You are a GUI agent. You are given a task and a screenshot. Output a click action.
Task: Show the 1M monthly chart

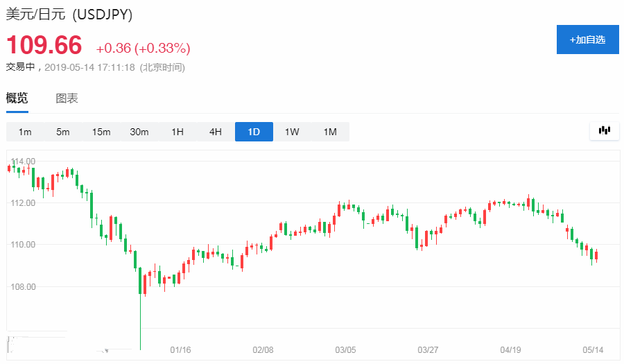coord(330,132)
